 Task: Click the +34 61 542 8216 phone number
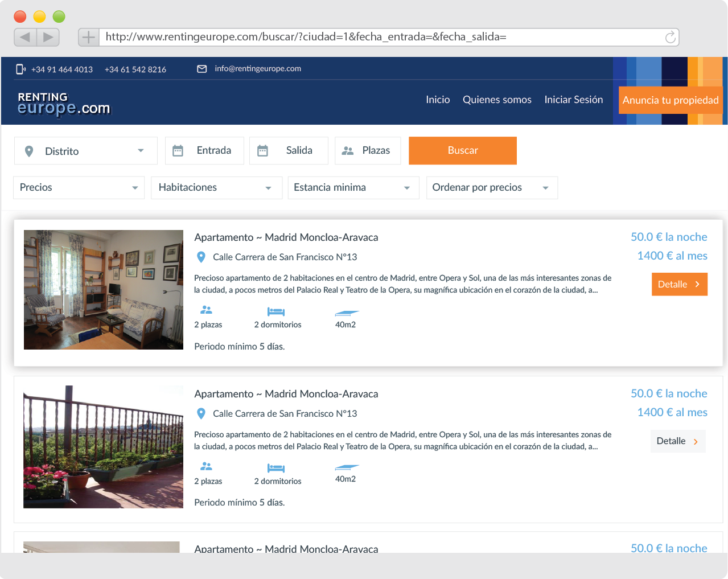pyautogui.click(x=135, y=69)
